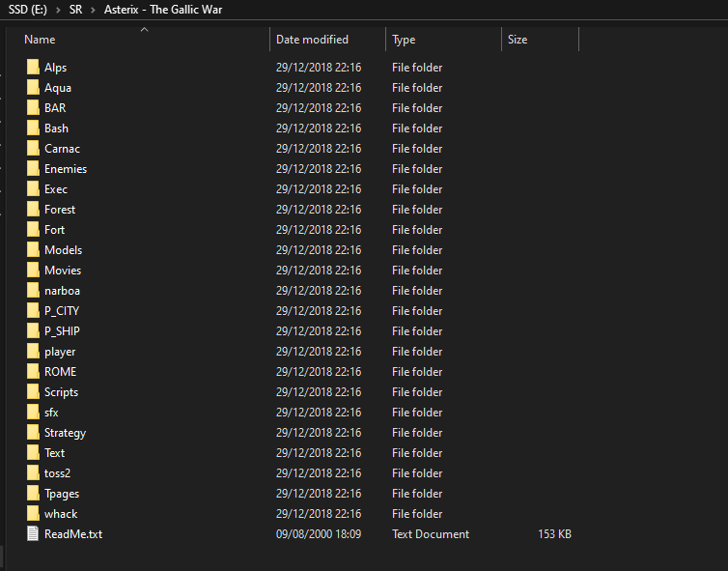Select the Alps folder name
This screenshot has height=571, width=728.
[55, 68]
